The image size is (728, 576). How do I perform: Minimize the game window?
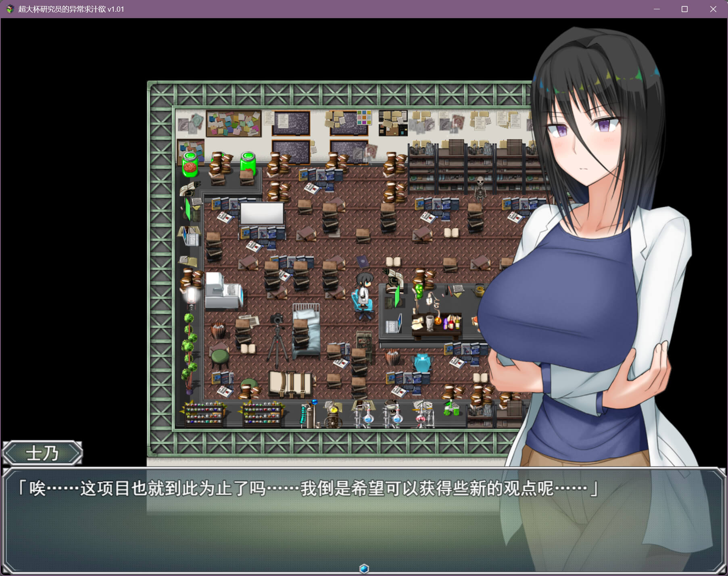pyautogui.click(x=657, y=9)
